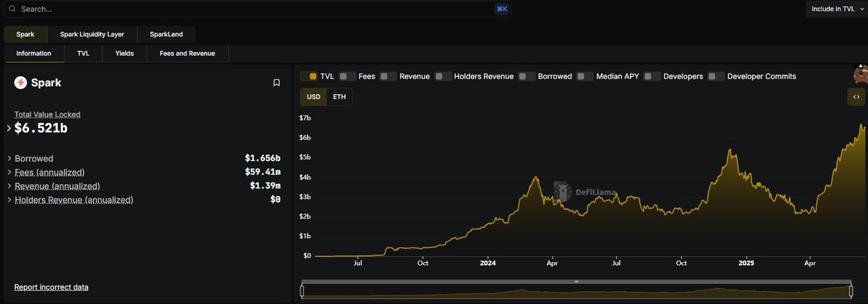Click the Total Value Locked label
The image size is (868, 304).
tap(47, 114)
